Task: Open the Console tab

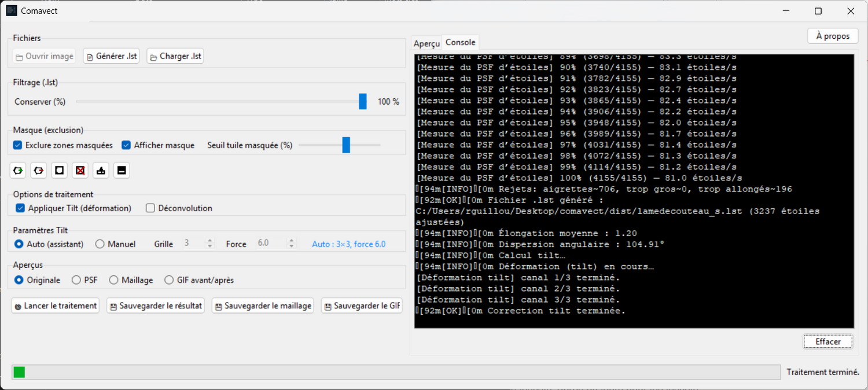Action: pos(461,42)
